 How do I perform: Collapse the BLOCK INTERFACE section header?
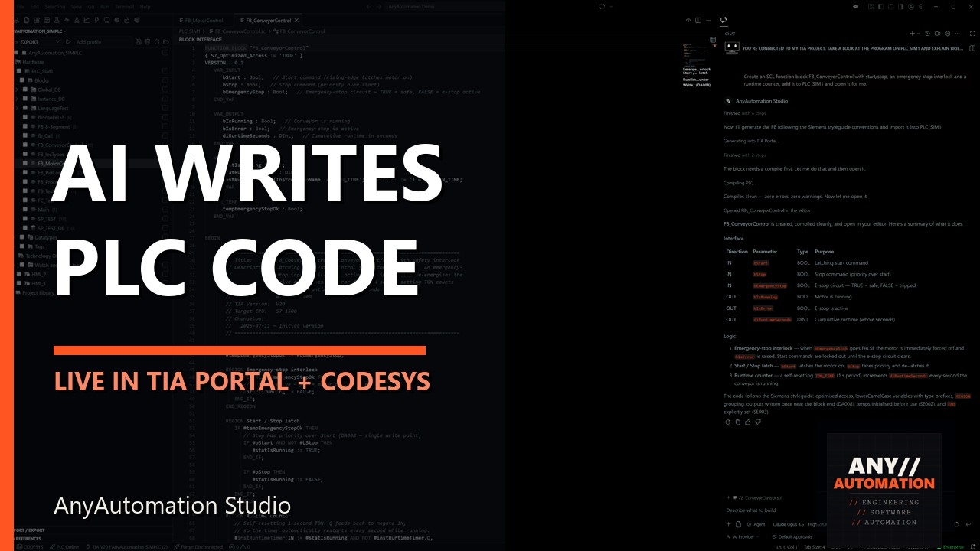pyautogui.click(x=201, y=39)
